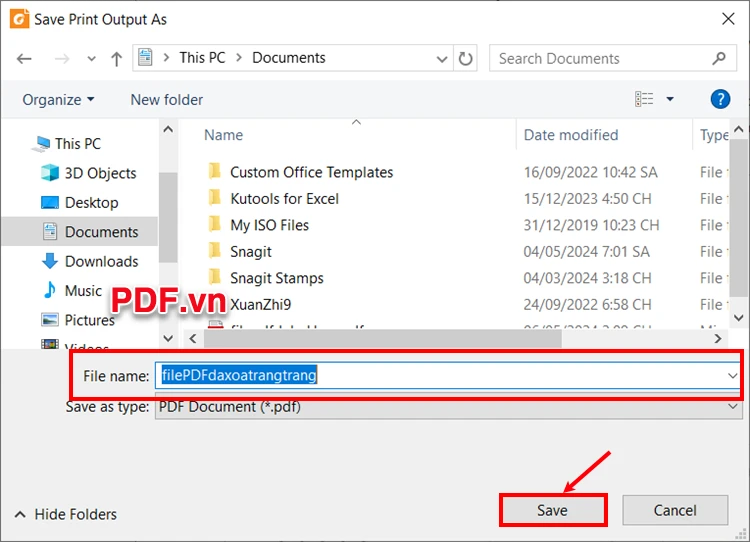Click the horizontal scroll left arrow
Image resolution: width=750 pixels, height=542 pixels.
(193, 339)
